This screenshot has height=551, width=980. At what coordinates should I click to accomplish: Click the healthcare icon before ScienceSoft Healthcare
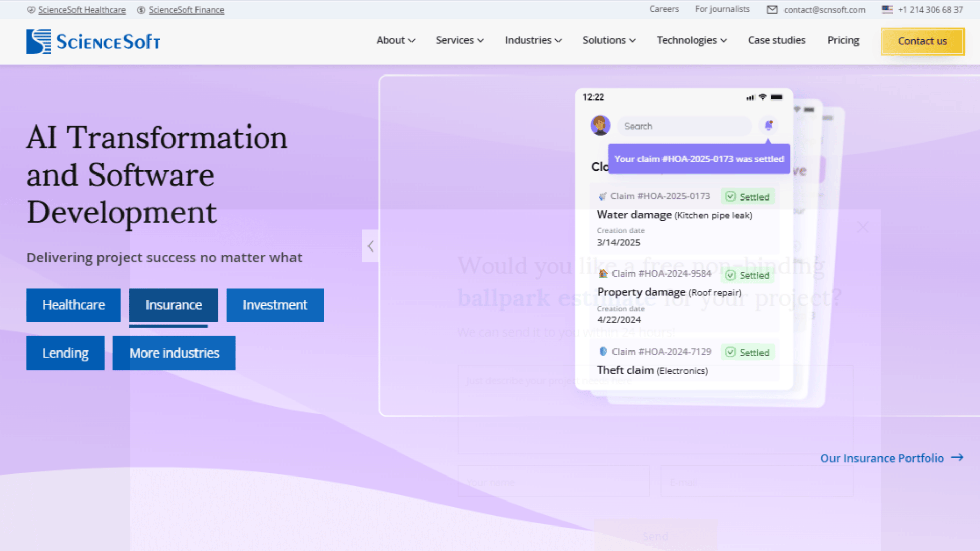point(31,10)
